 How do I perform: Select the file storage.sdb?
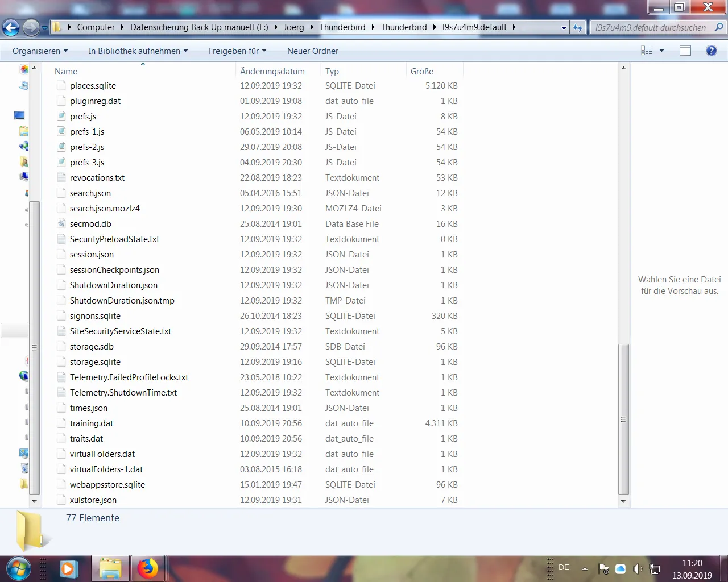coord(92,347)
